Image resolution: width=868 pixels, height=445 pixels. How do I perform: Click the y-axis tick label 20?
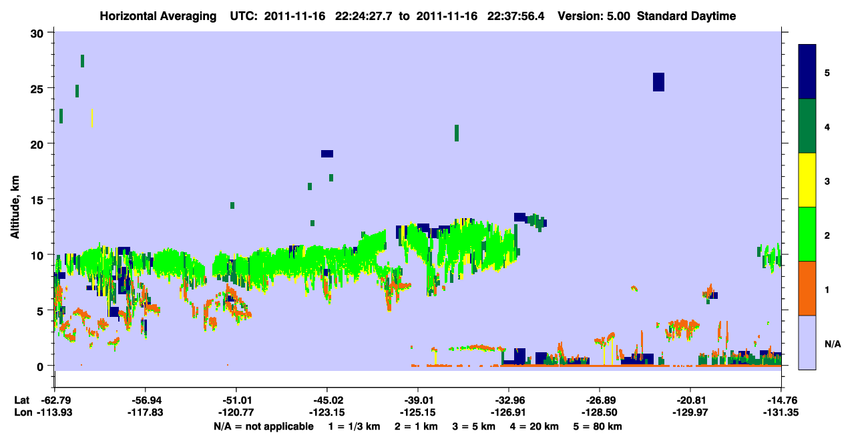39,144
